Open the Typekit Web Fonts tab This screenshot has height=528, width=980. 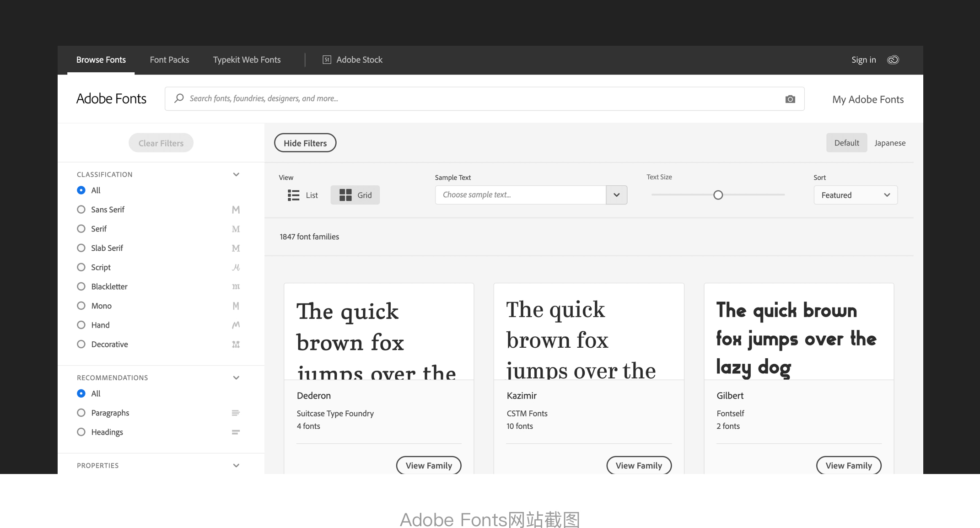247,60
